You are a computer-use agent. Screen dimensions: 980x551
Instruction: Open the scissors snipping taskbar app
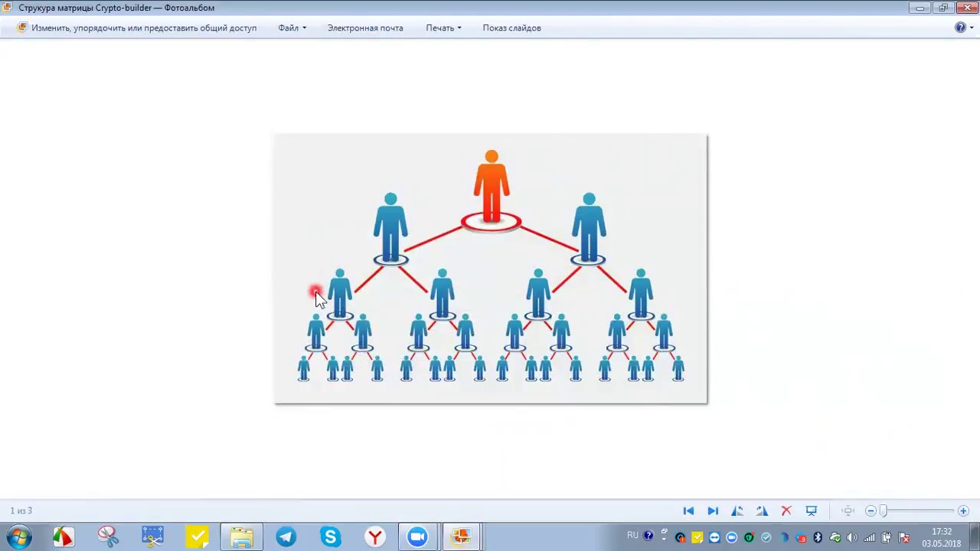pos(108,536)
